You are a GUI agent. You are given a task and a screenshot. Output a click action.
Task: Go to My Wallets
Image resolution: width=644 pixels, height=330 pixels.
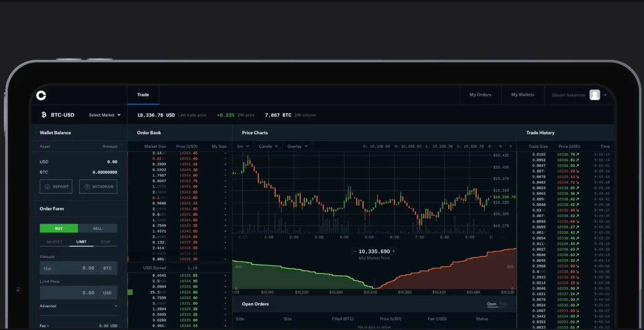tap(523, 95)
